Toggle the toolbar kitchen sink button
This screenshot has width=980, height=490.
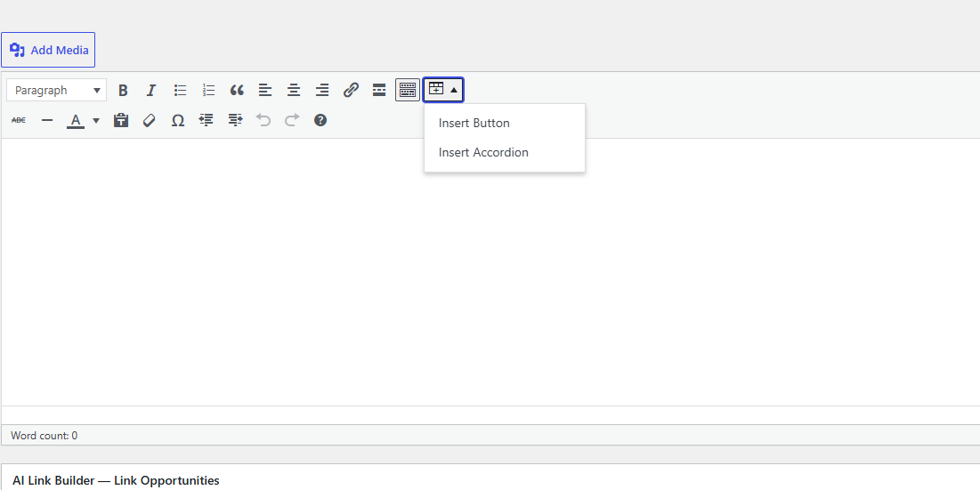408,90
